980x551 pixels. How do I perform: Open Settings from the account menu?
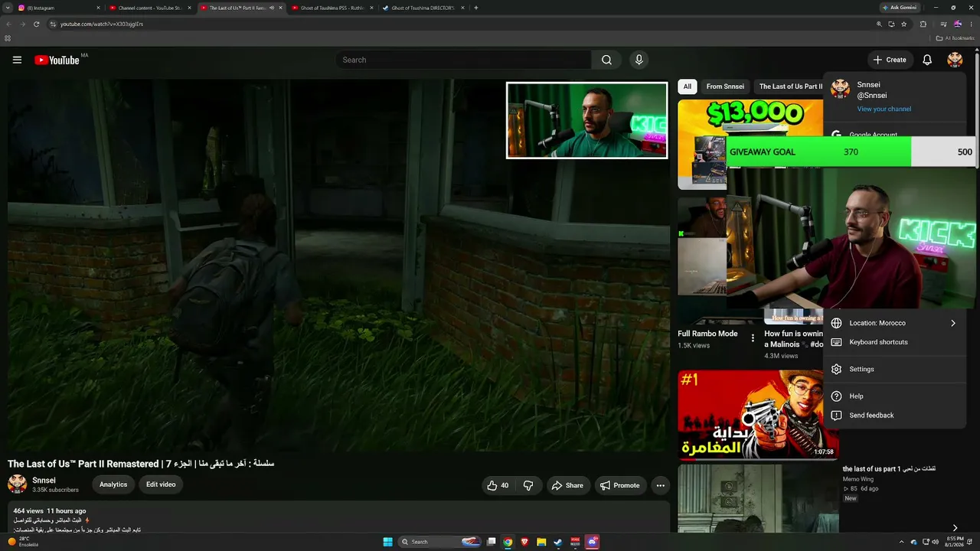894,369
